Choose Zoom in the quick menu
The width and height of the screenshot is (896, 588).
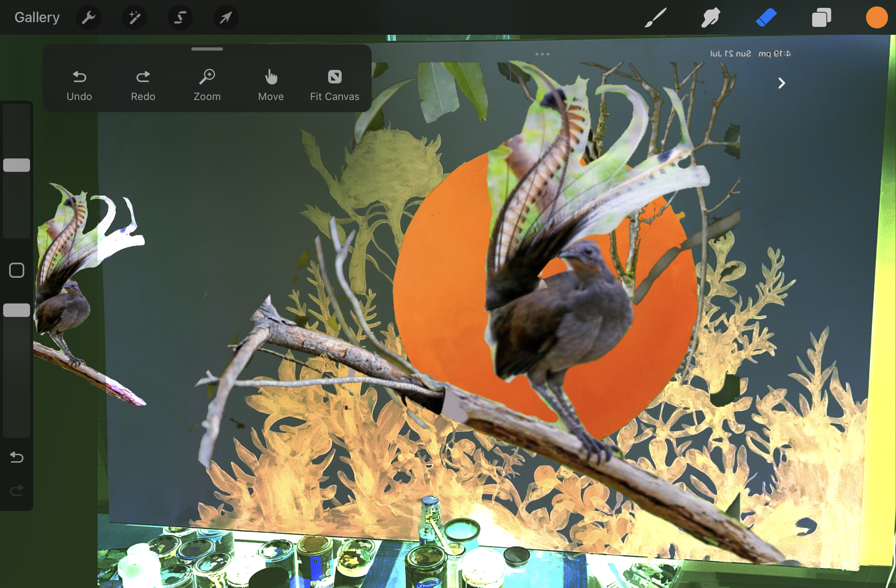click(207, 85)
